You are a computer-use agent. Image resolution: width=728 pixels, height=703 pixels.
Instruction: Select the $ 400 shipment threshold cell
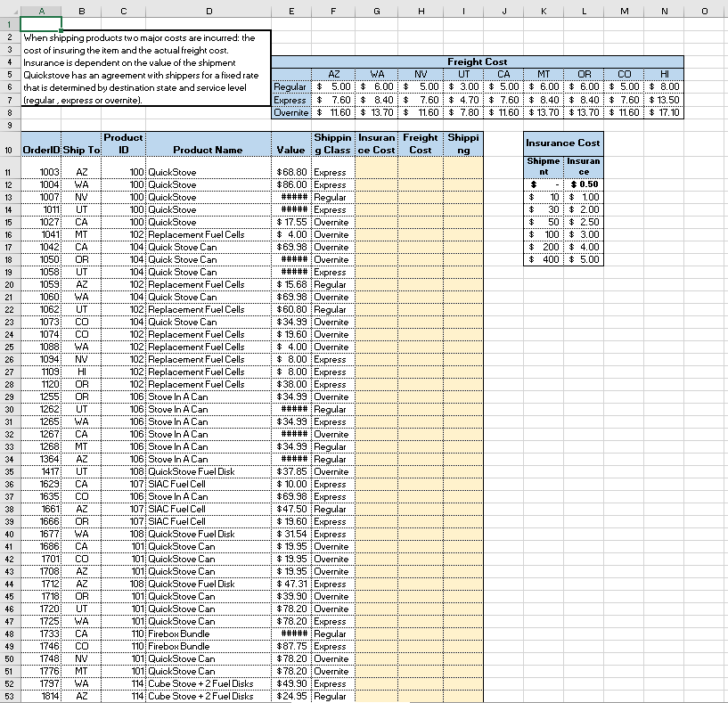[544, 259]
